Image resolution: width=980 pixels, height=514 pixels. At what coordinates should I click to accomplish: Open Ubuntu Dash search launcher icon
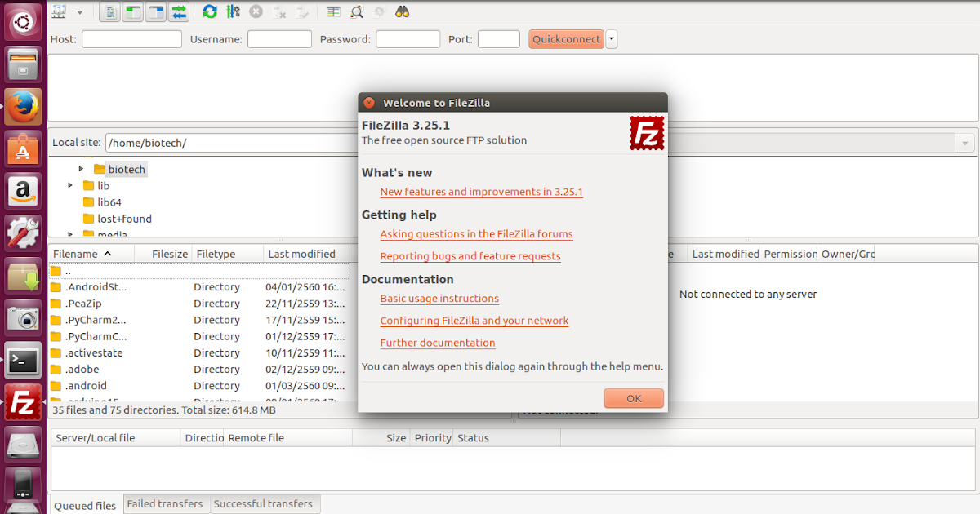[x=22, y=20]
